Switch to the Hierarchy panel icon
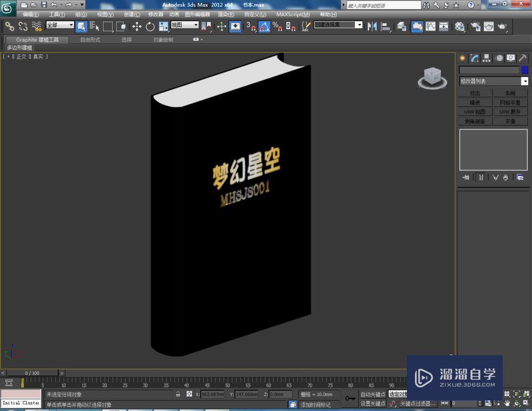 (x=486, y=58)
